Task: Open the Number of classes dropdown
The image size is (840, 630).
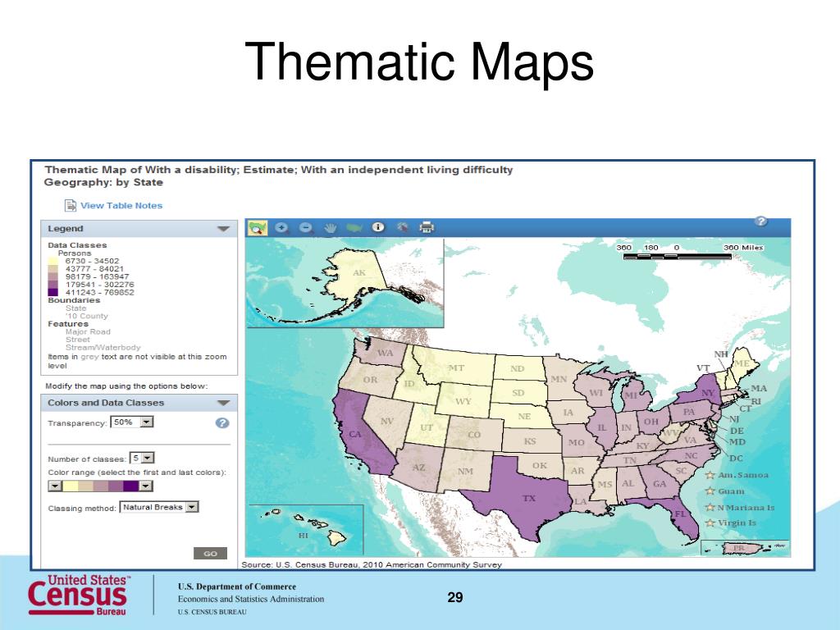Action: (x=148, y=458)
